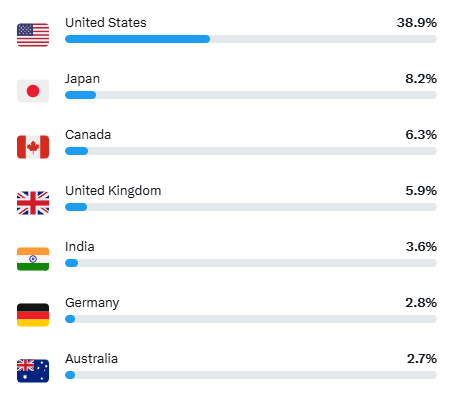This screenshot has height=400, width=452.
Task: Select the United States country label
Action: [106, 23]
